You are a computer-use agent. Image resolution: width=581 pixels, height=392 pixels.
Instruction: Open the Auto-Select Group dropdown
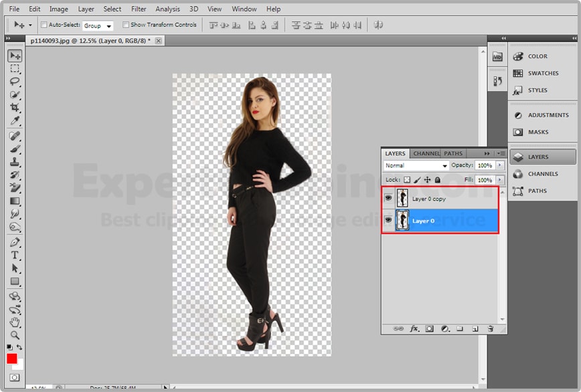click(x=98, y=25)
